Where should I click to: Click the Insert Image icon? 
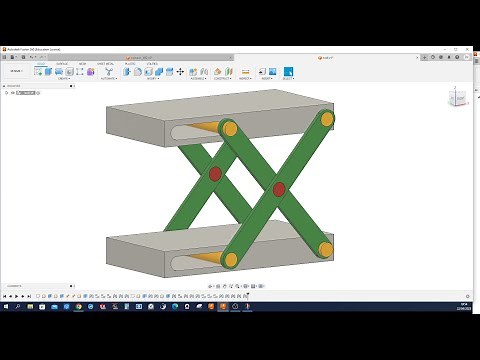tap(273, 71)
